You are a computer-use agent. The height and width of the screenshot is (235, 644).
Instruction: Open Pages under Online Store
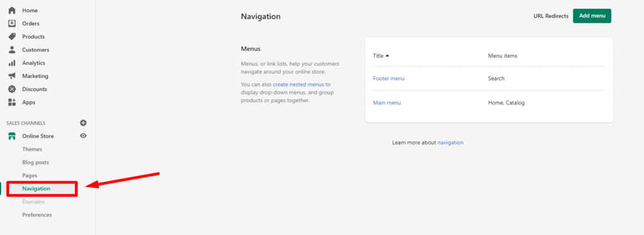(30, 175)
